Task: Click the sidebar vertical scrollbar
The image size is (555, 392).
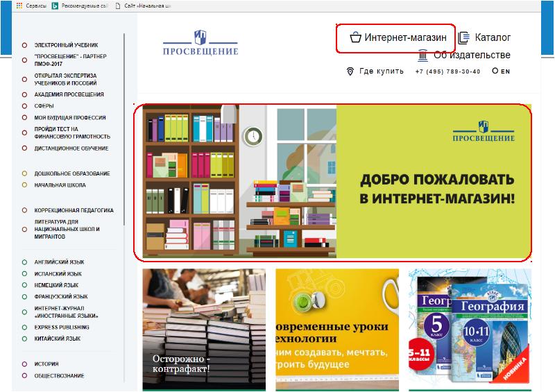Action: click(x=124, y=129)
